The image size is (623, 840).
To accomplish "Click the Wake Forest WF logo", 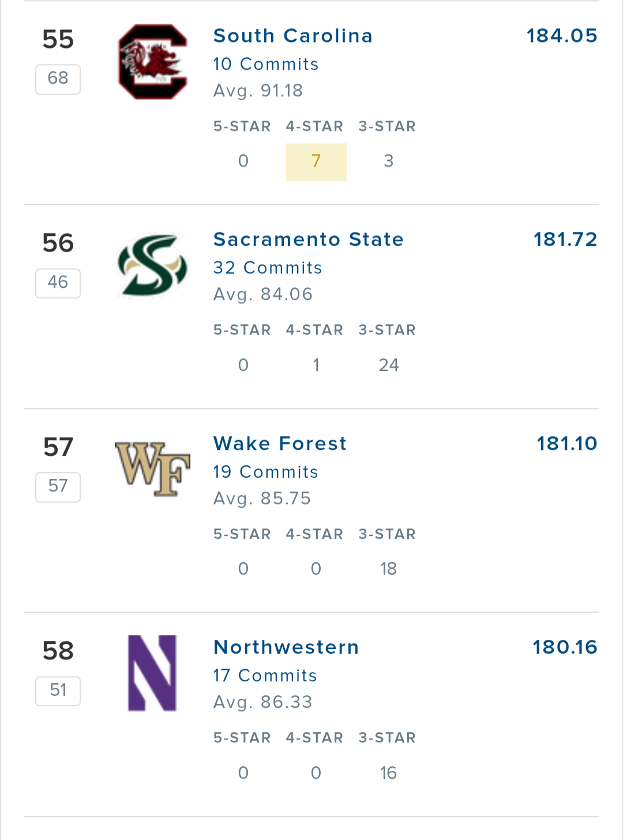I will pyautogui.click(x=153, y=469).
